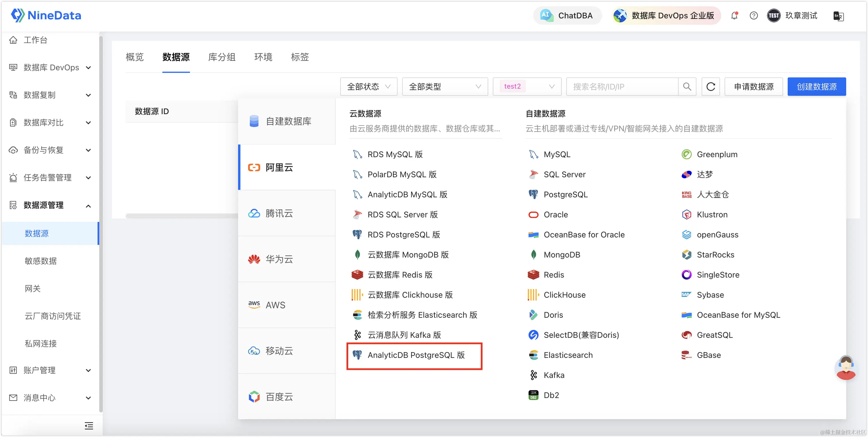Open the help question mark icon
Screen dimensions: 868x437
(x=753, y=15)
